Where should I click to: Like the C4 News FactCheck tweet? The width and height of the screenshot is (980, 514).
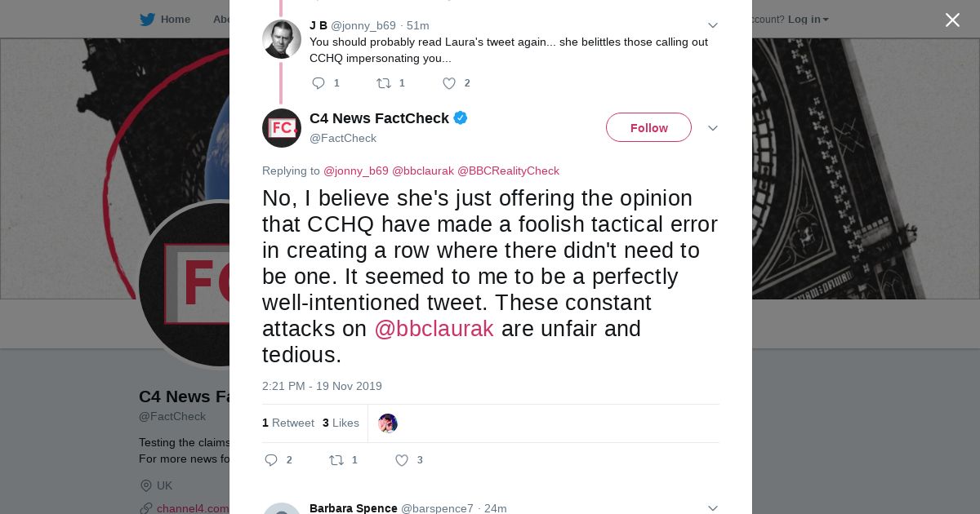[x=402, y=460]
